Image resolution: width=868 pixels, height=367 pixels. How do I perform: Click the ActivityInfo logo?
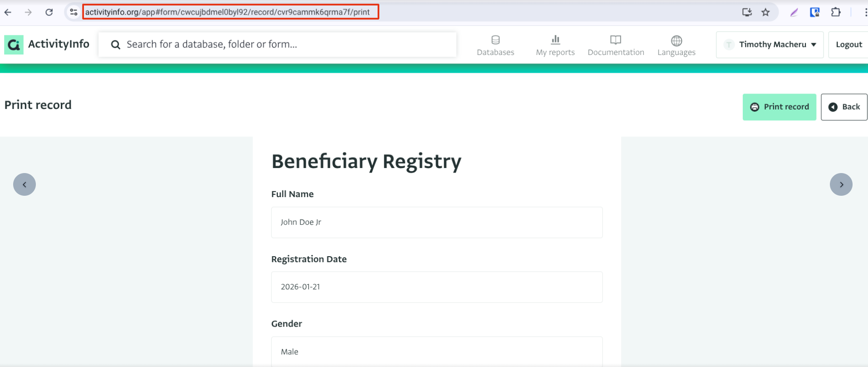(14, 45)
